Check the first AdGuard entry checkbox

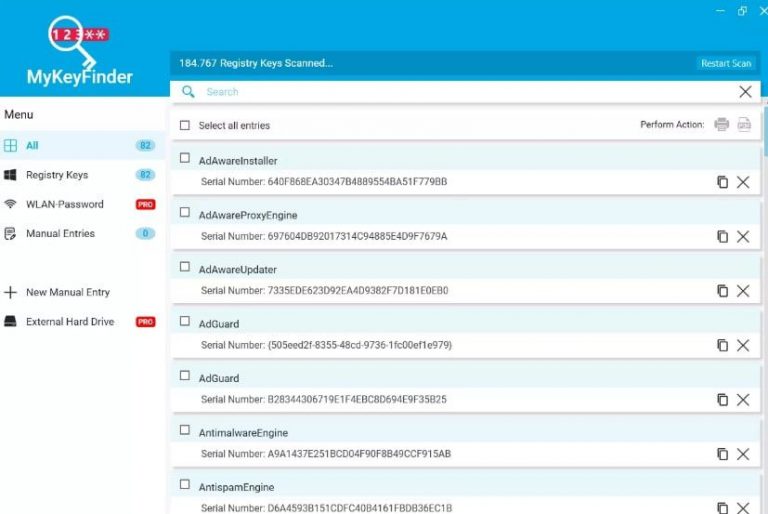click(185, 321)
